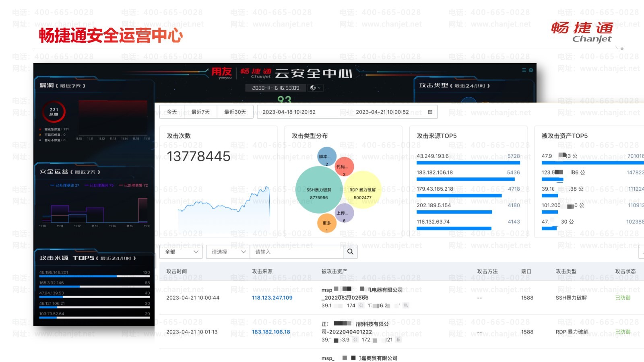Click the 被攻击资产 column header
The image size is (644, 362).
(334, 271)
